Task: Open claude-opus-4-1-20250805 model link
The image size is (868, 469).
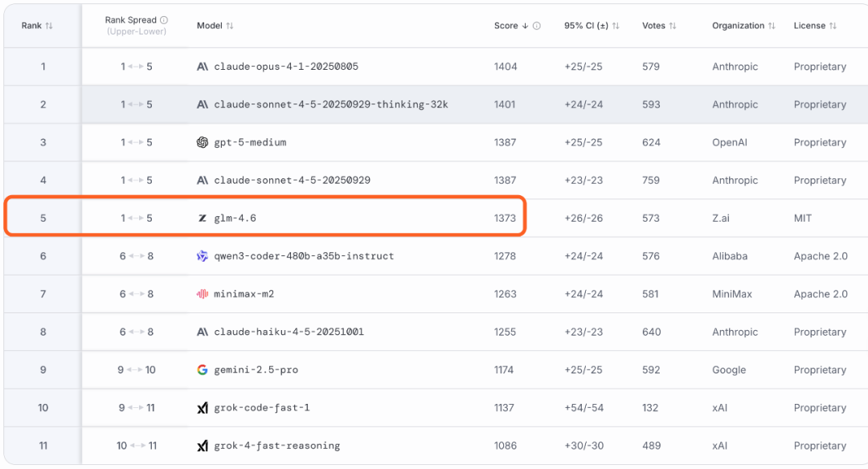Action: pyautogui.click(x=286, y=67)
